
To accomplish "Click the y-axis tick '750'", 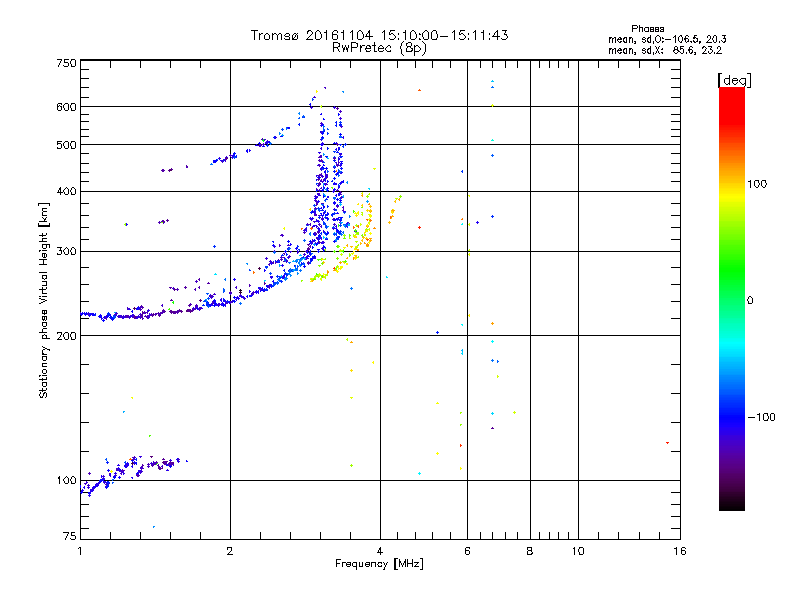I will click(x=66, y=63).
